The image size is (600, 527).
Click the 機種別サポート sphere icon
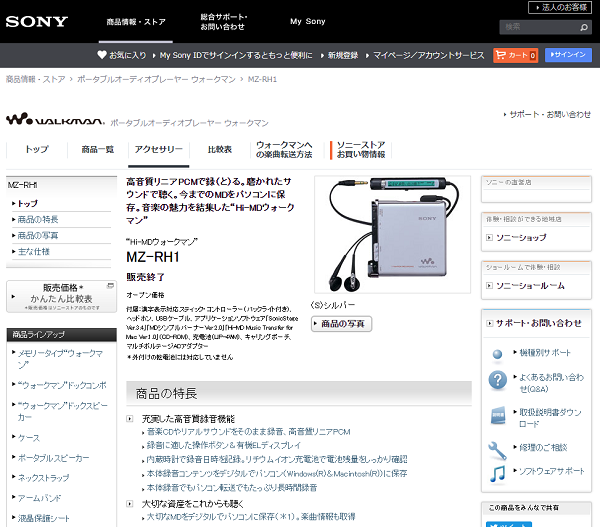click(497, 354)
